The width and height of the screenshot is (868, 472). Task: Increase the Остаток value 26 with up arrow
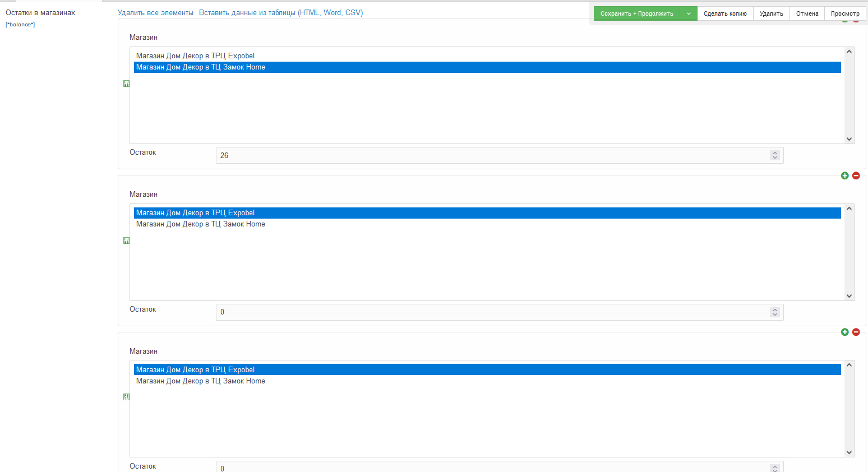coord(775,152)
